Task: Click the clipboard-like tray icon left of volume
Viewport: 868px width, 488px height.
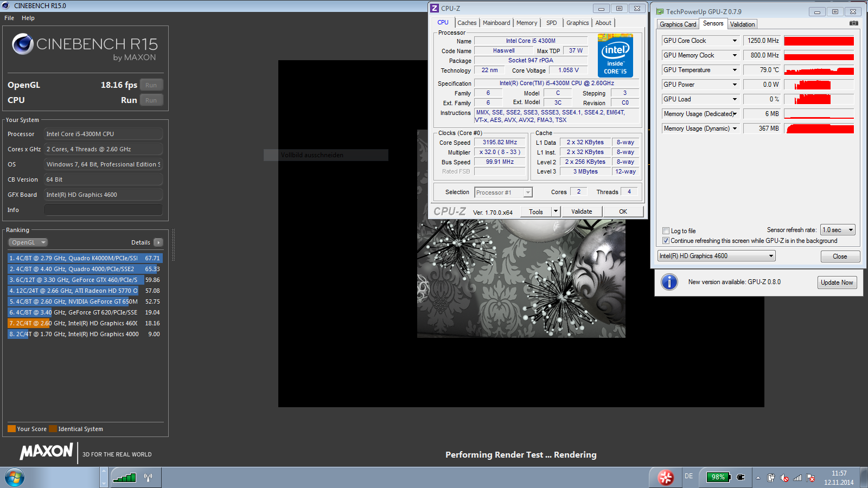Action: coord(771,478)
